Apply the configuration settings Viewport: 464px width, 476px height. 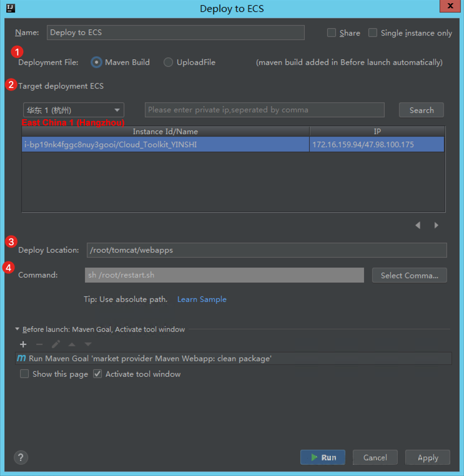pyautogui.click(x=428, y=457)
